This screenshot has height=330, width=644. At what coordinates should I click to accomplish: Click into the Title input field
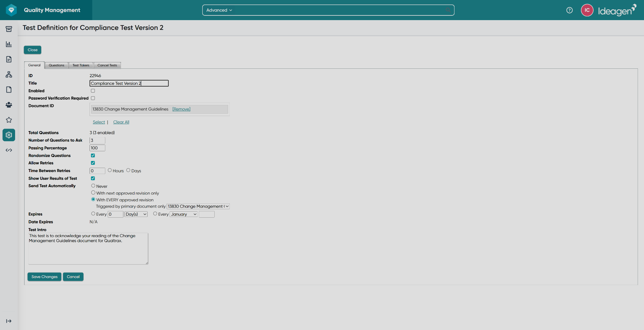coord(129,84)
